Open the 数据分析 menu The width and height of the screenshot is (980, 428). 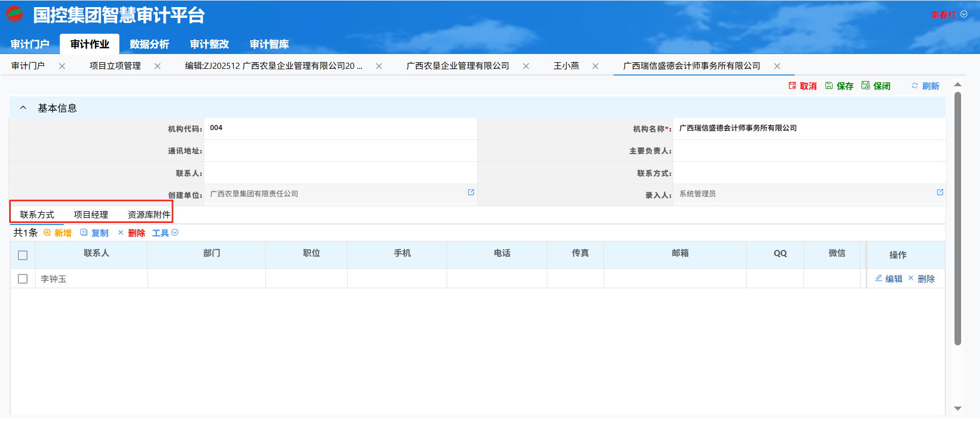(x=149, y=44)
